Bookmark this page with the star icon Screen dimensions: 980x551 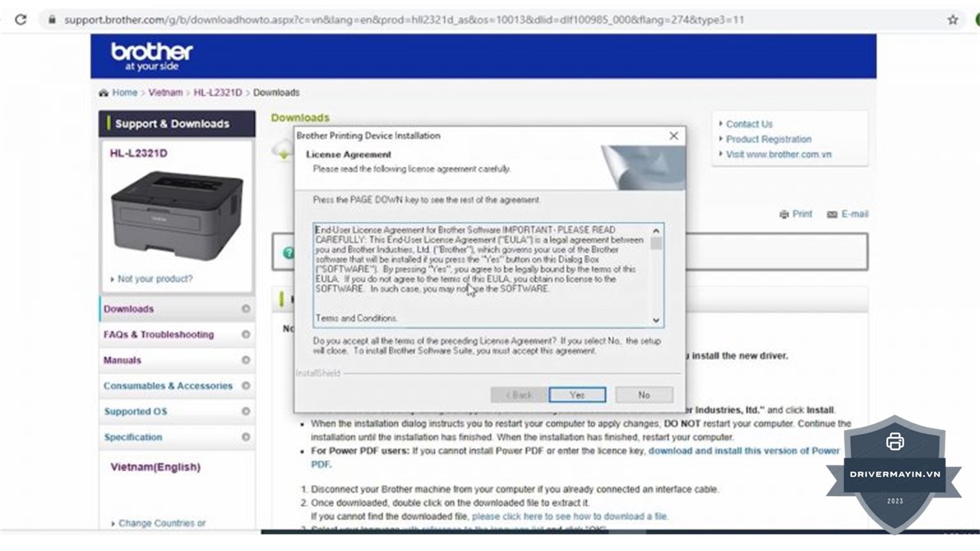[x=952, y=20]
